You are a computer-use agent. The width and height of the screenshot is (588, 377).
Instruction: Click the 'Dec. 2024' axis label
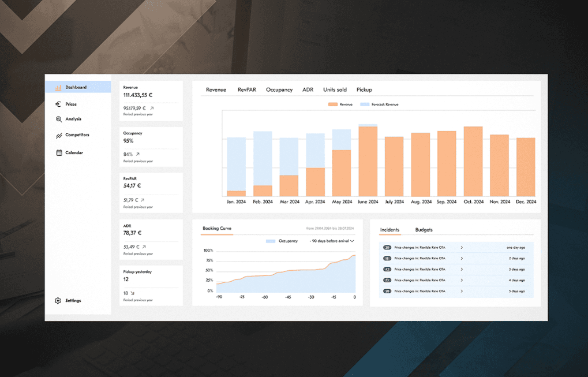(526, 202)
